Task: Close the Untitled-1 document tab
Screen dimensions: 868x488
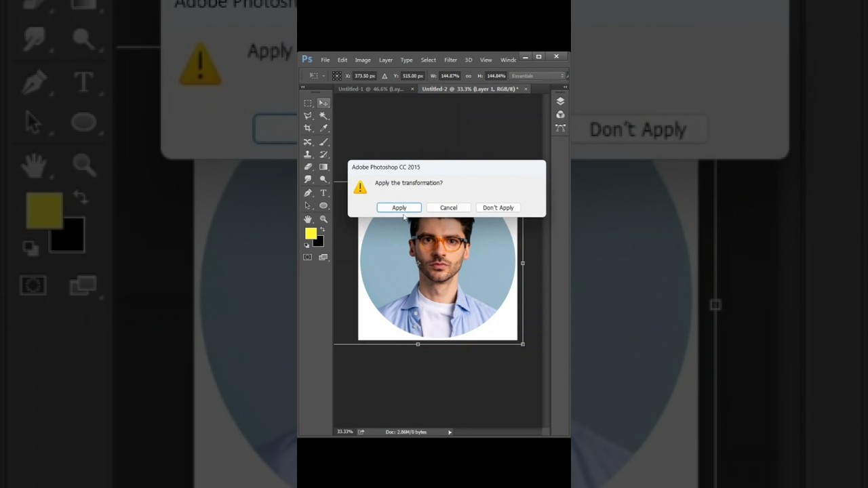Action: click(x=412, y=89)
